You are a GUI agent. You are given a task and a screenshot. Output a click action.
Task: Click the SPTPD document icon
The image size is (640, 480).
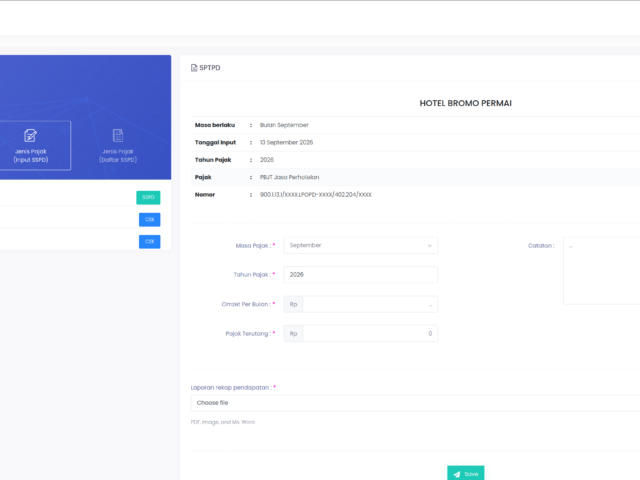pos(194,68)
